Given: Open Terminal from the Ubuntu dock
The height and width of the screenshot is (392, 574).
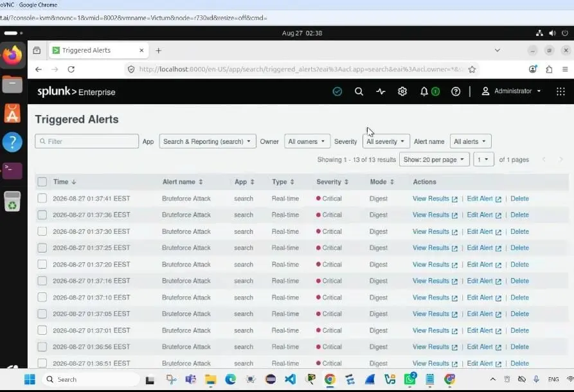Looking at the screenshot, I should (x=12, y=170).
